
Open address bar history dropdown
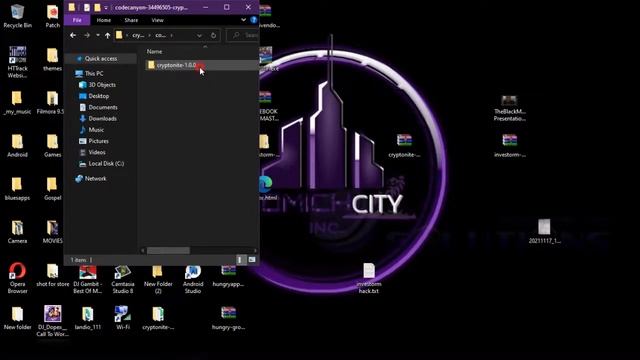(x=199, y=36)
